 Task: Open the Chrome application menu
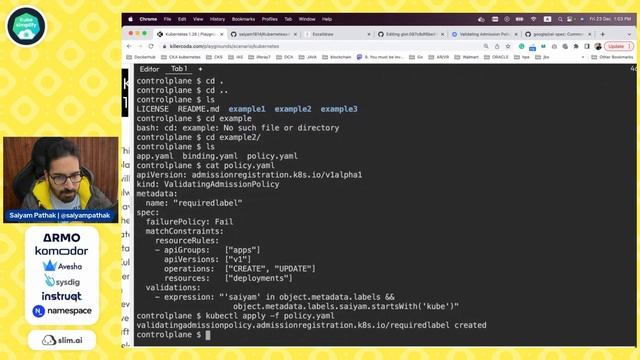[148, 19]
